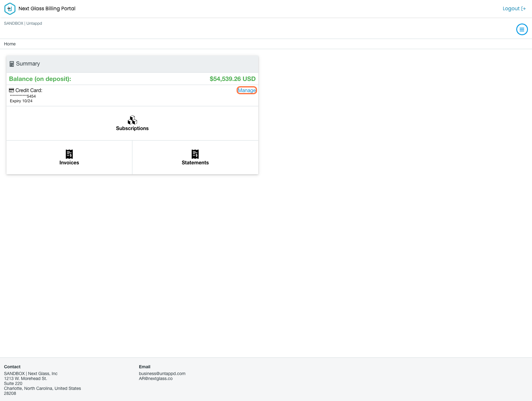Select the AR@nextglass.co email address
This screenshot has width=532, height=401.
(x=156, y=378)
